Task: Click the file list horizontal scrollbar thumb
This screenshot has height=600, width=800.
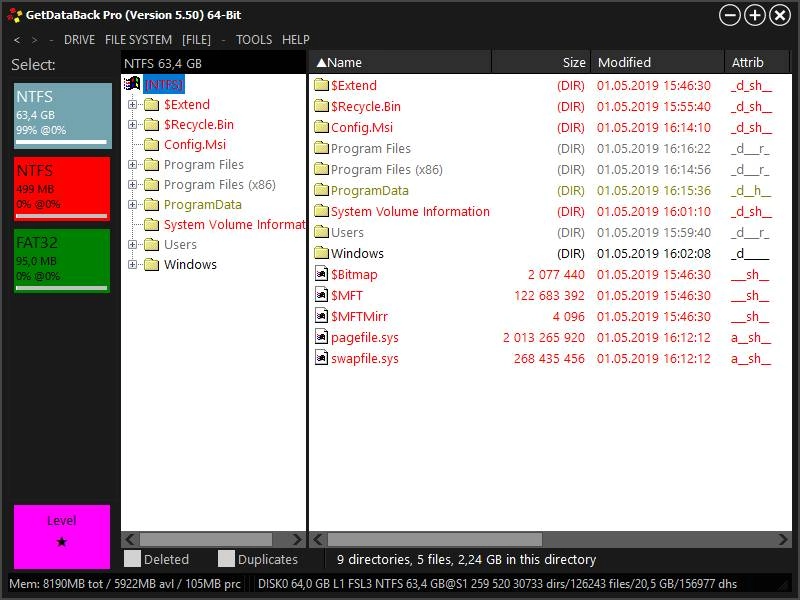Action: point(435,539)
